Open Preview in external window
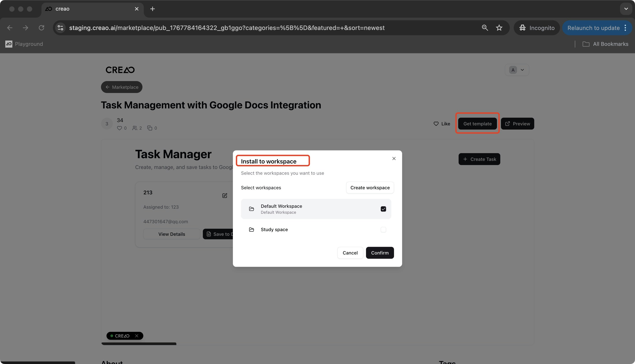Viewport: 635px width, 364px height. pyautogui.click(x=517, y=124)
